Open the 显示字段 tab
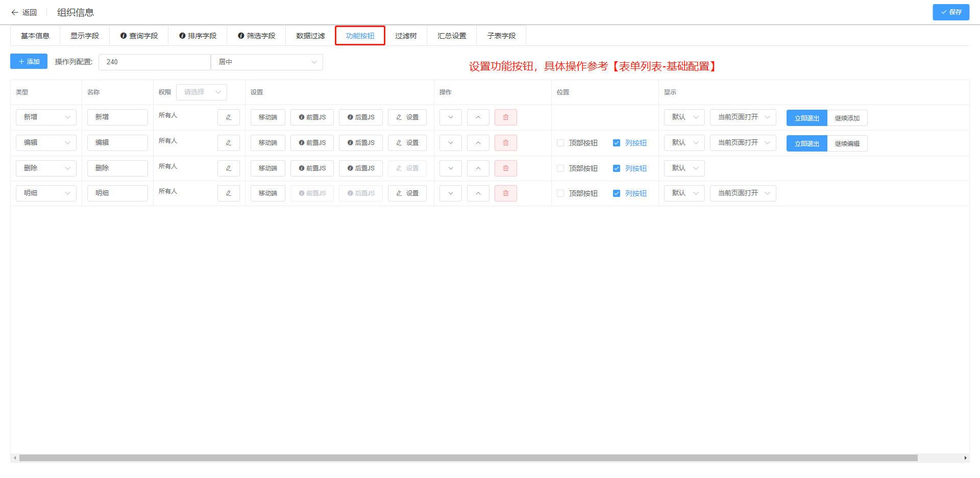This screenshot has width=980, height=478. (x=85, y=36)
